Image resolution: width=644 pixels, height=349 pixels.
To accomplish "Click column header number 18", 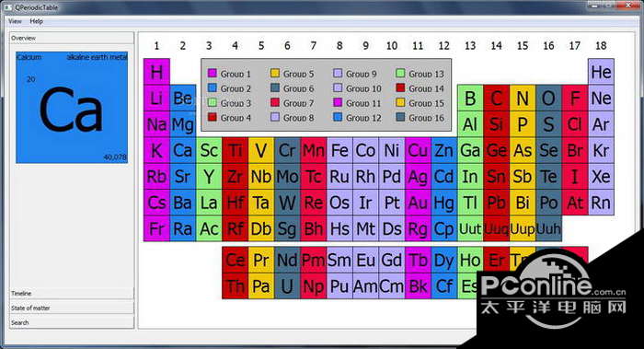I will coord(601,46).
